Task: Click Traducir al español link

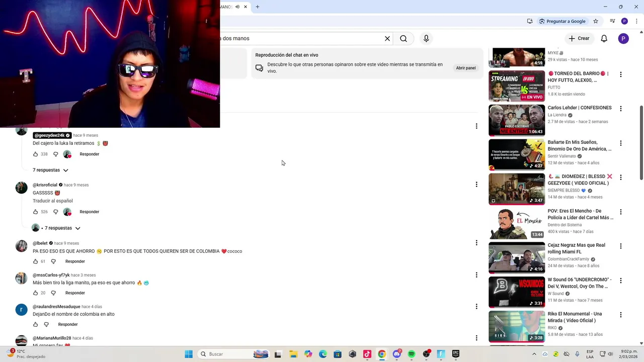Action: coord(53,201)
